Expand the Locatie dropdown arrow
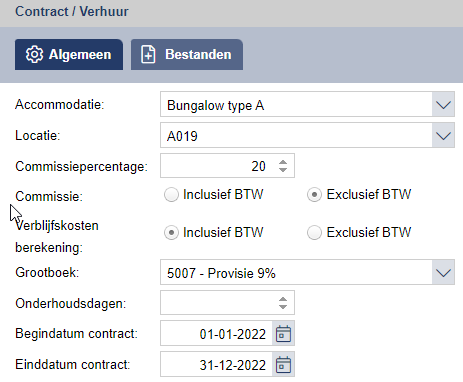463x382 pixels. coord(443,136)
